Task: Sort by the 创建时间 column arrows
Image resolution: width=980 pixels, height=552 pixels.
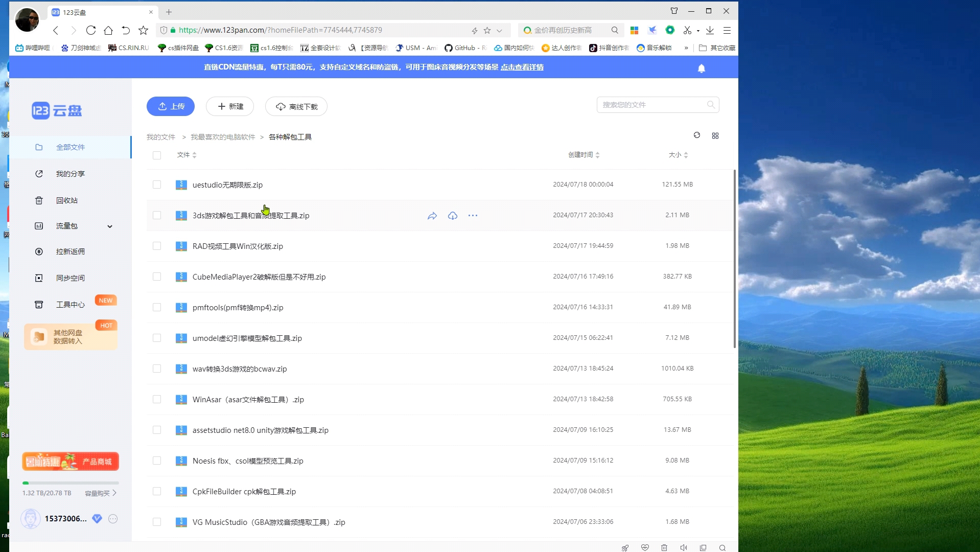Action: coord(597,155)
